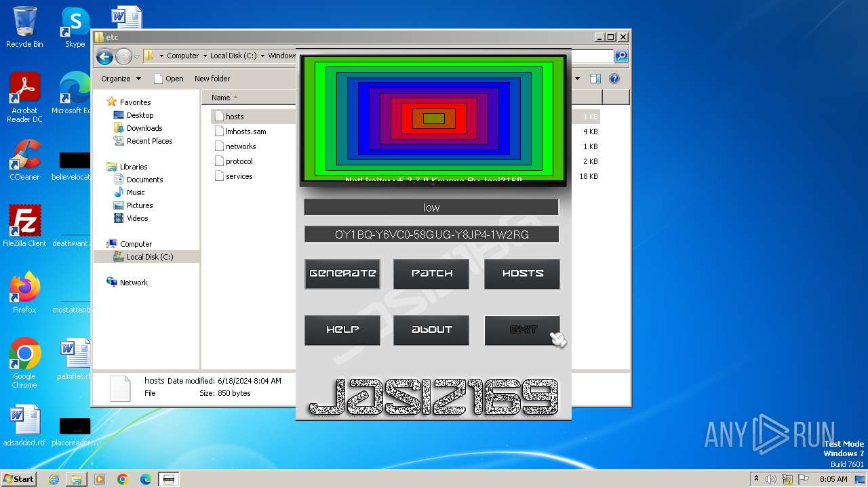Viewport: 868px width, 488px height.
Task: Select the hosts file in the list
Action: click(x=235, y=117)
